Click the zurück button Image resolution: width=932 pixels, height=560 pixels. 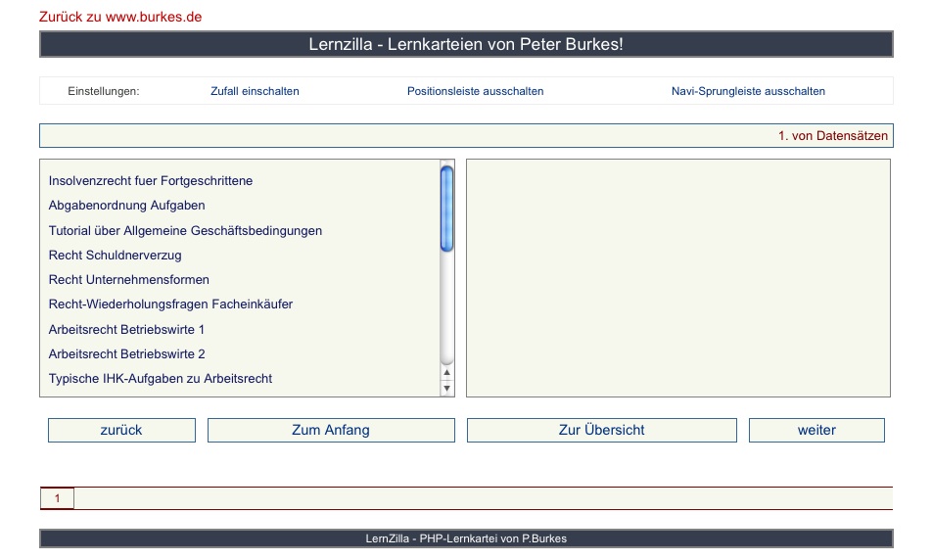pos(121,431)
